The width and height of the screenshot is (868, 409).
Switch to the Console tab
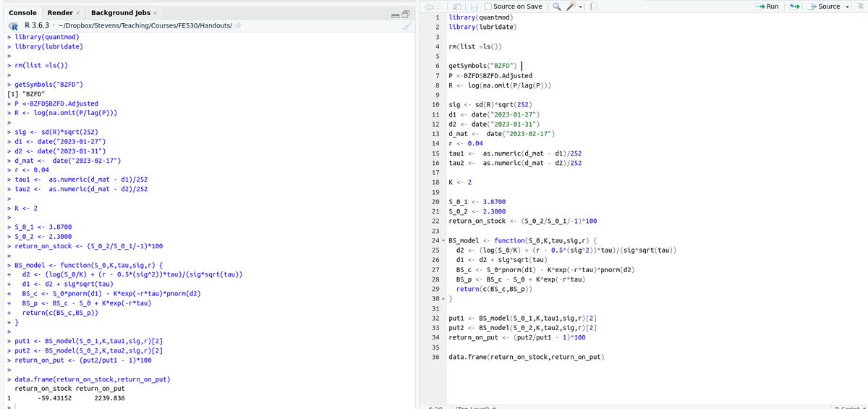(23, 14)
